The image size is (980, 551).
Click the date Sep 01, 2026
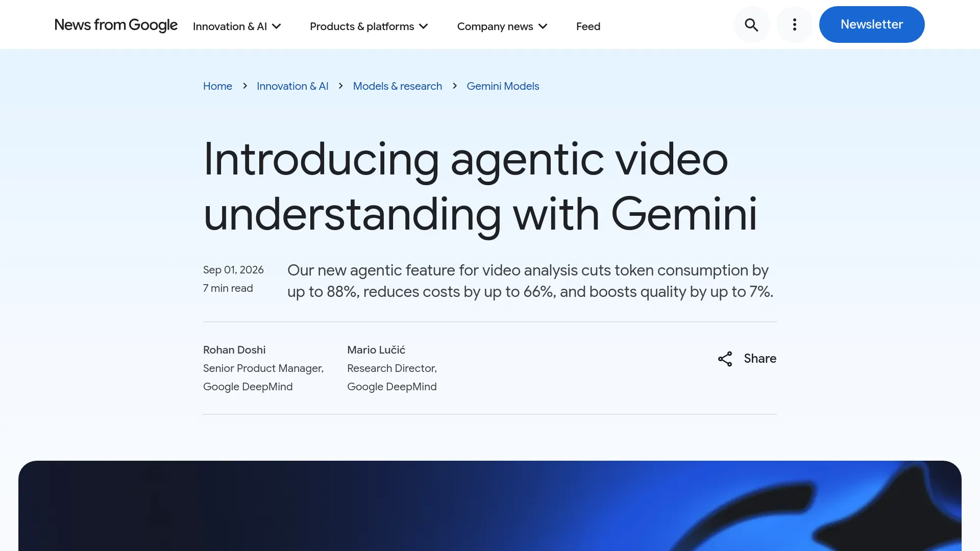[x=233, y=270]
